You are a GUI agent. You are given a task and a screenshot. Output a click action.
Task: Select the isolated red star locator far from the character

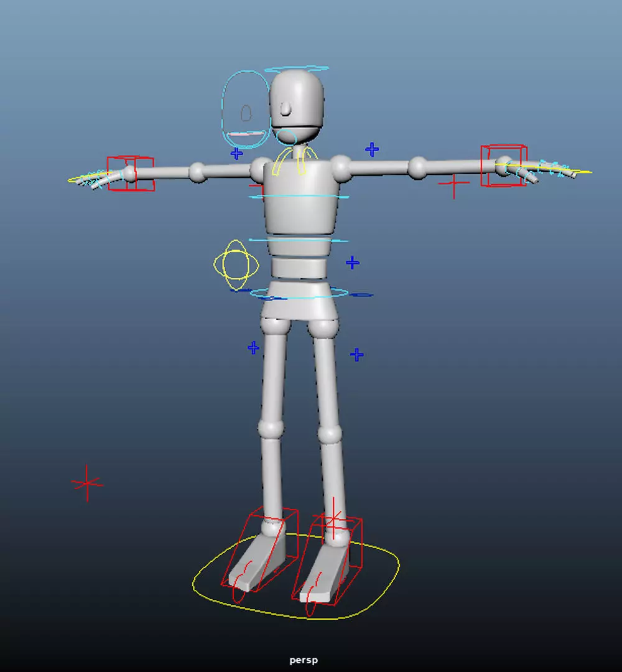point(87,483)
